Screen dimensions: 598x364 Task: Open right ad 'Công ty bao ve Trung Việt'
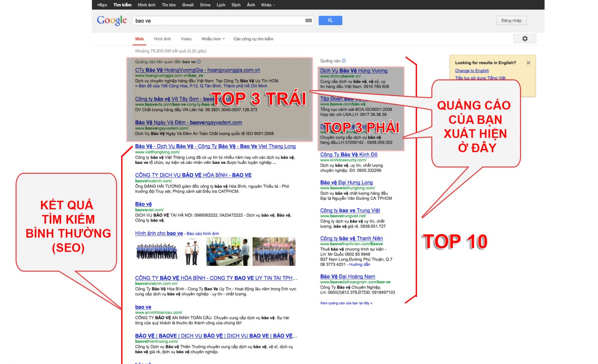click(x=350, y=211)
